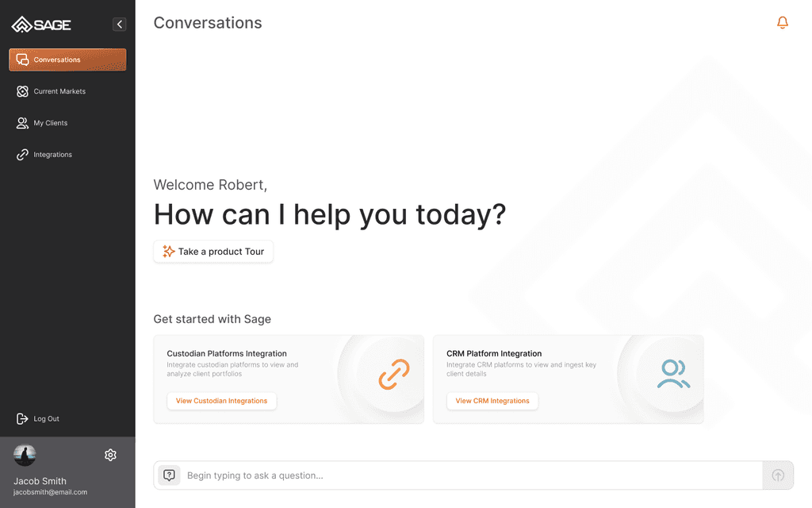Image resolution: width=812 pixels, height=508 pixels.
Task: Click the notification bell icon
Action: (x=783, y=22)
